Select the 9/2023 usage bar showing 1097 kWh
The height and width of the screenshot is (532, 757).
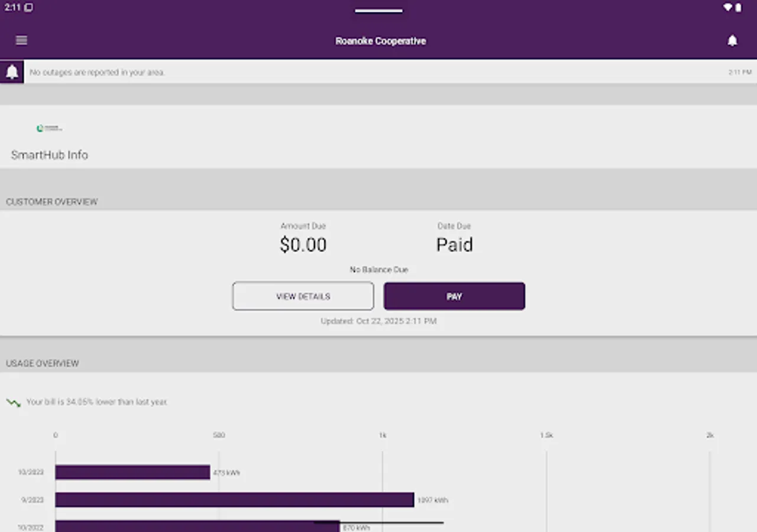point(234,500)
